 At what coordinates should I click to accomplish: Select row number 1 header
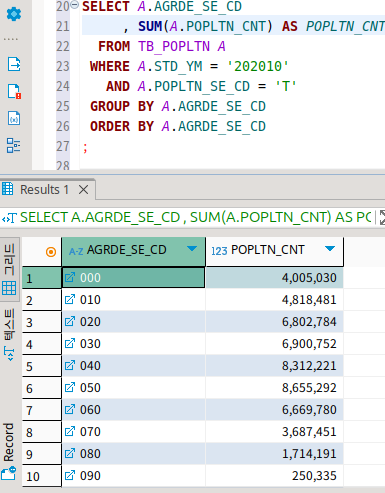(x=42, y=278)
